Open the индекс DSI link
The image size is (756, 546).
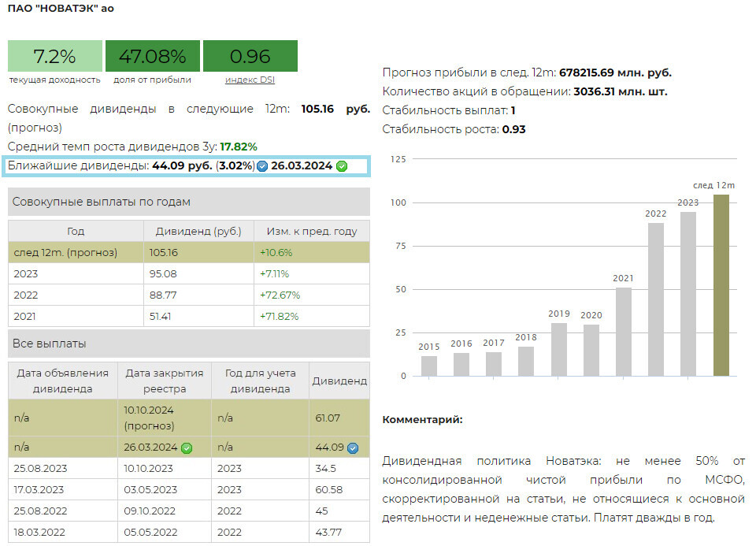(250, 80)
